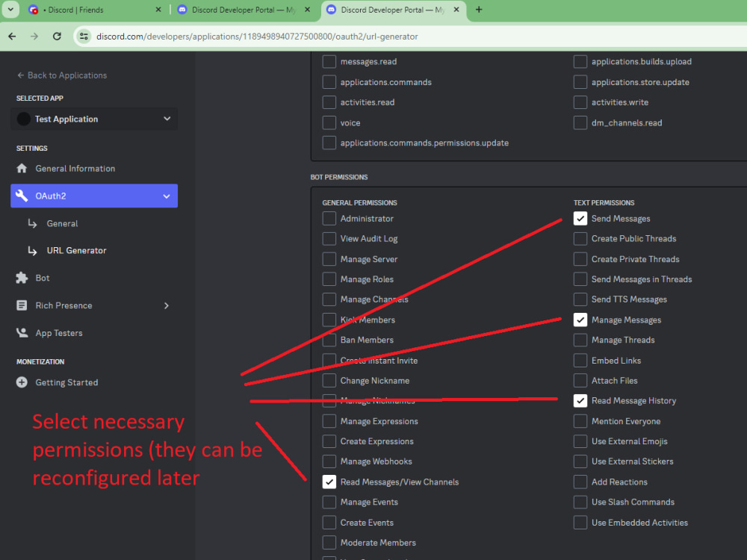The width and height of the screenshot is (747, 560).
Task: Enable Change Nickname permission
Action: point(329,381)
